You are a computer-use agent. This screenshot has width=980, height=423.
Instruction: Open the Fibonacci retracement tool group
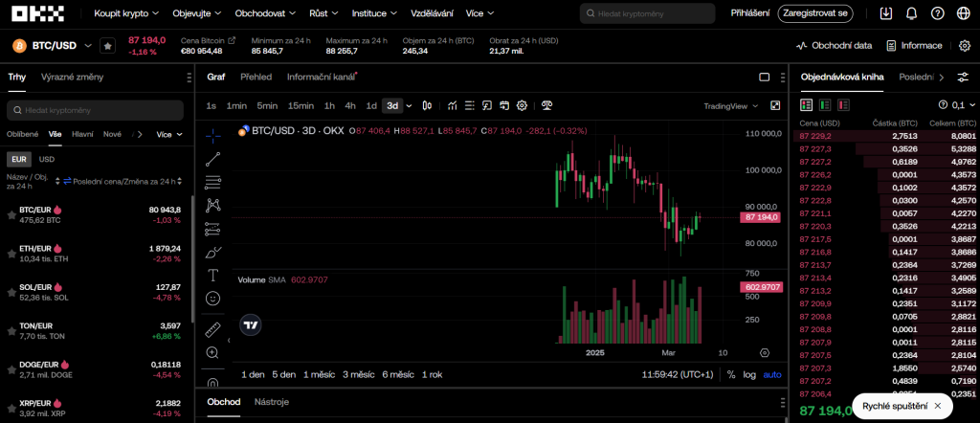click(x=212, y=183)
